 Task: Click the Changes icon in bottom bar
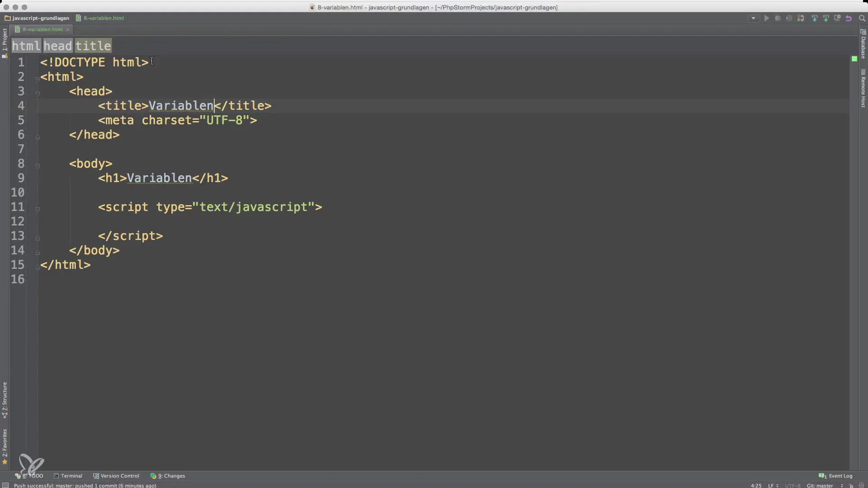click(x=153, y=476)
